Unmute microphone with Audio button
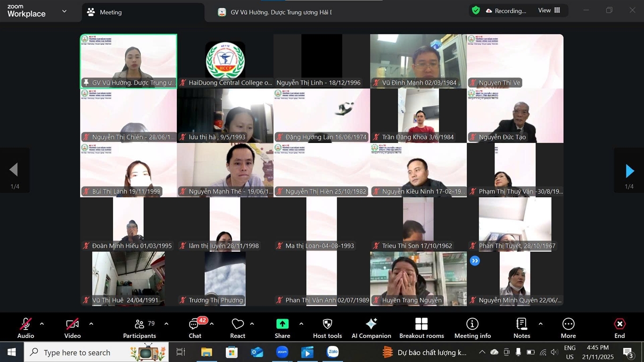644x362 pixels. click(25, 328)
